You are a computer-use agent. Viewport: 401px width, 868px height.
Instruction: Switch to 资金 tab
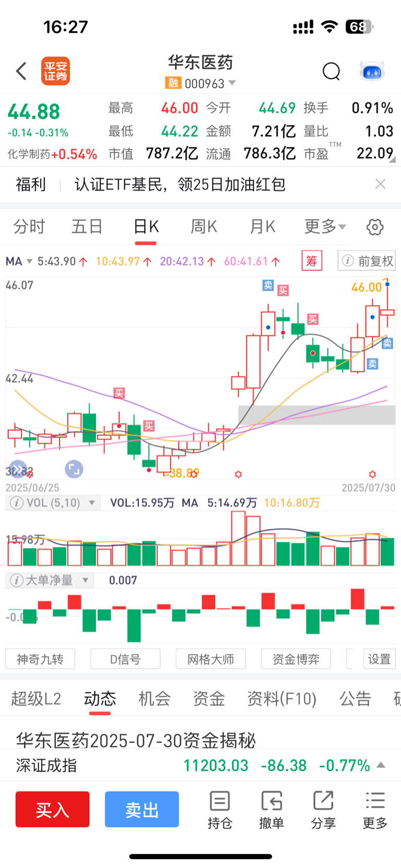point(209,698)
